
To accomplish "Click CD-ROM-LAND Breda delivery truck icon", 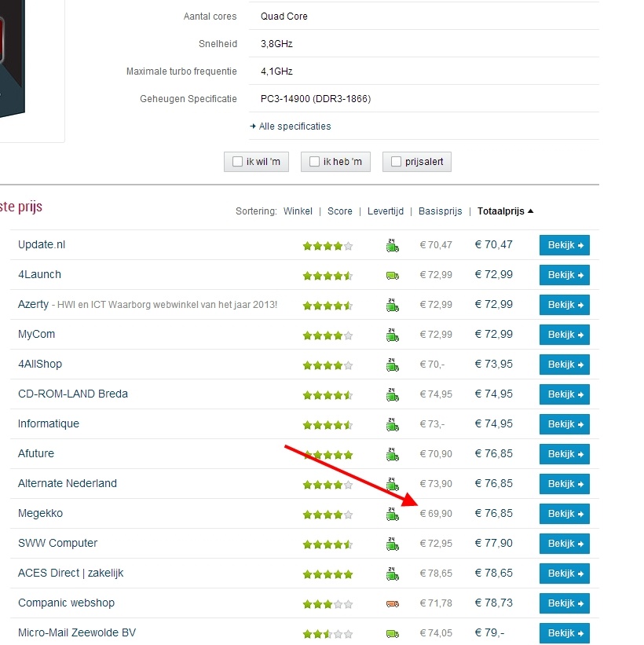I will 393,395.
